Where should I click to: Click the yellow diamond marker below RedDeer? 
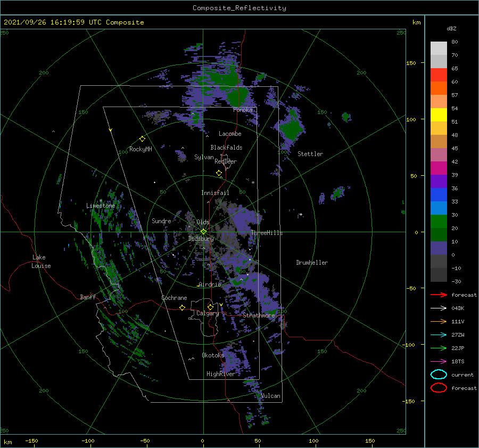[x=219, y=173]
